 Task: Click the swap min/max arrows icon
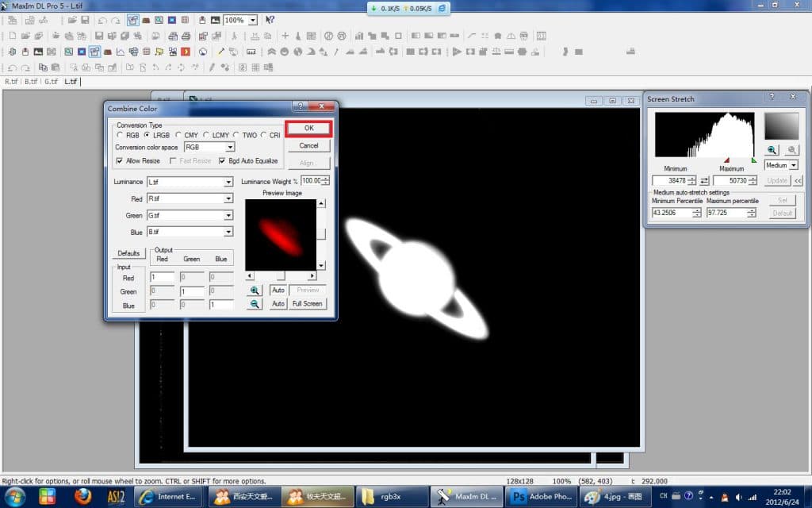[x=704, y=181]
